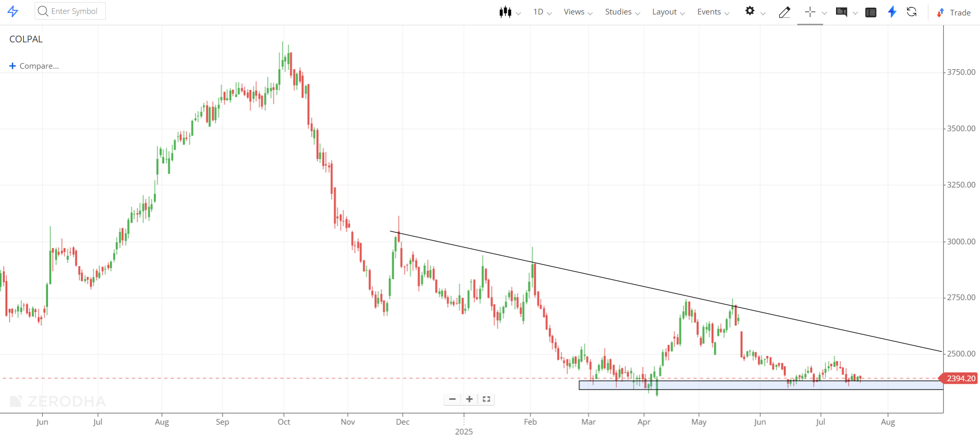Open chart settings gear icon

point(750,11)
